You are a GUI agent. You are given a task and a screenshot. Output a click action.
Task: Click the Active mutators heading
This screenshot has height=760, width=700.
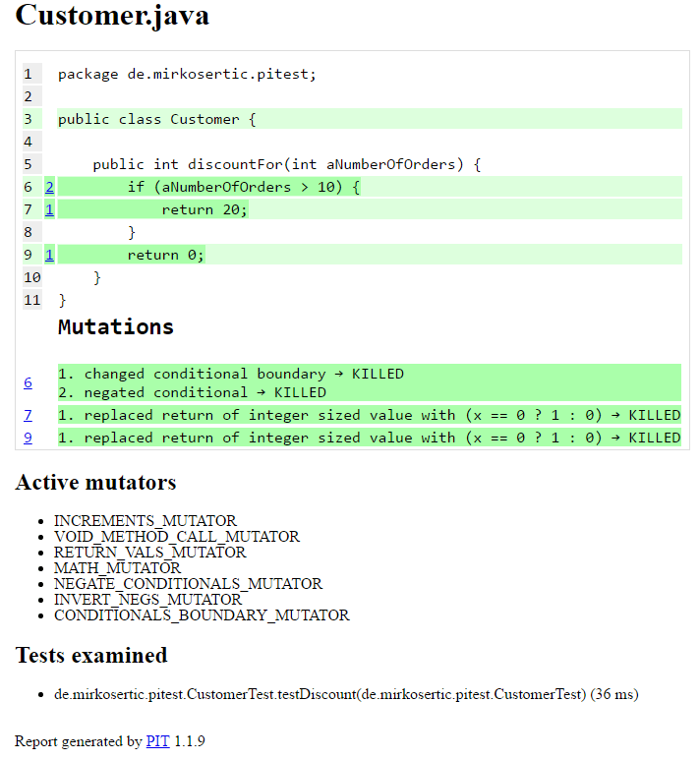tap(96, 483)
